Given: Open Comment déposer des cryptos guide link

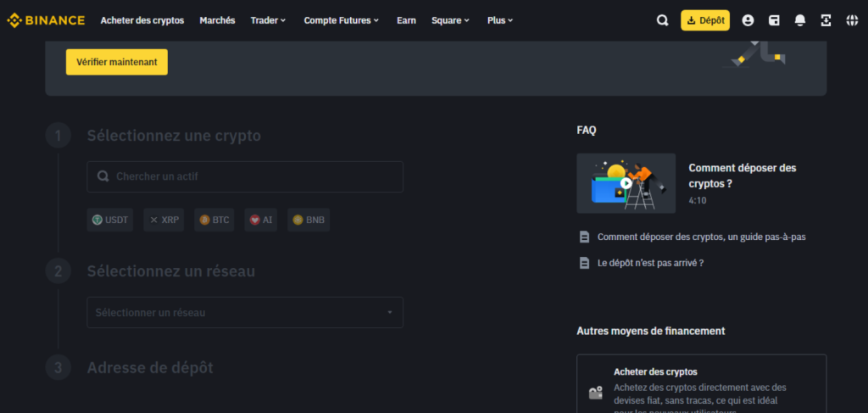Looking at the screenshot, I should coord(701,237).
